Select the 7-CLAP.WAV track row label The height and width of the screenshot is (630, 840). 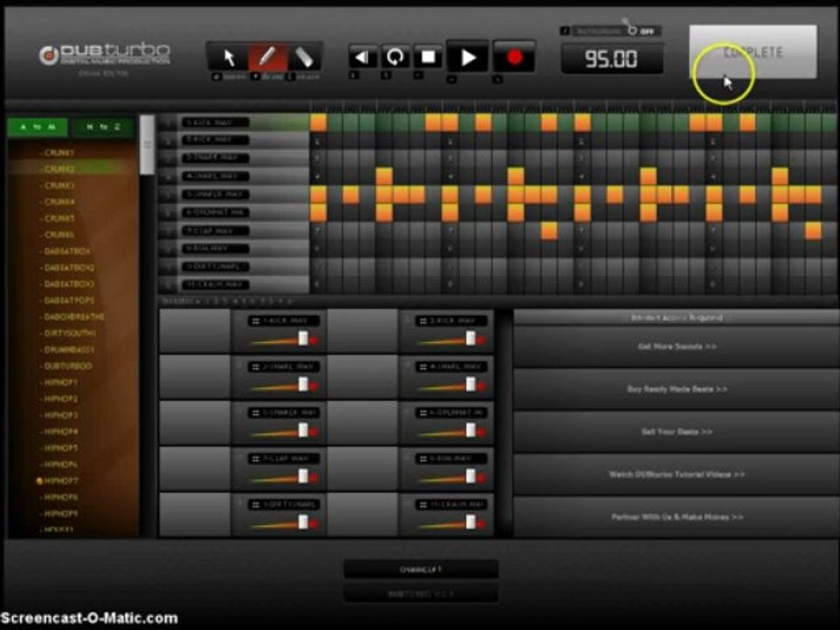coord(215,231)
